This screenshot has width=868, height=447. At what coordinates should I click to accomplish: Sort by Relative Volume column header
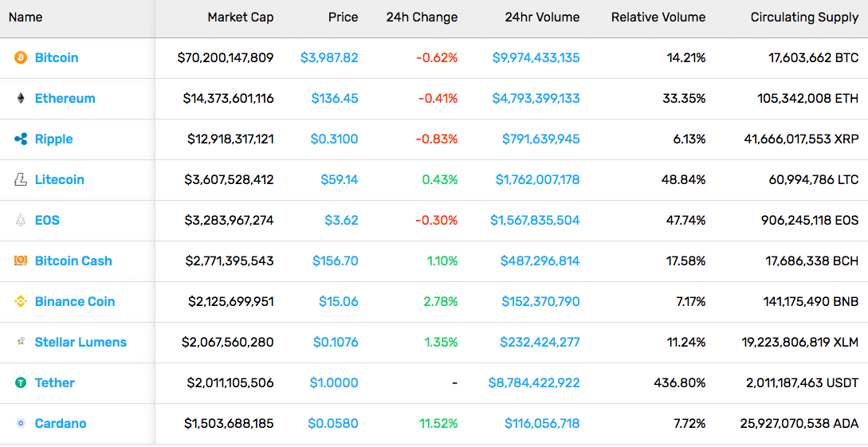pos(658,18)
